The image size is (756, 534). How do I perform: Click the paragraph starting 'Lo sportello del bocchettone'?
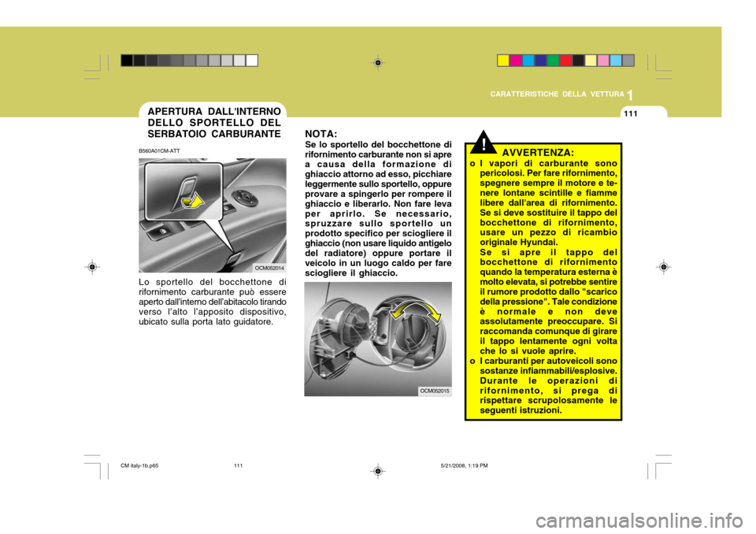(x=212, y=302)
